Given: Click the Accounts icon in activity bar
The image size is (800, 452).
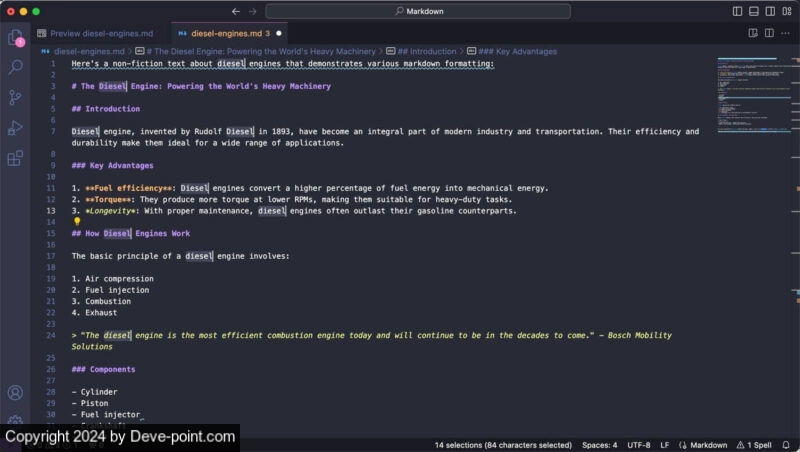Looking at the screenshot, I should pyautogui.click(x=15, y=393).
